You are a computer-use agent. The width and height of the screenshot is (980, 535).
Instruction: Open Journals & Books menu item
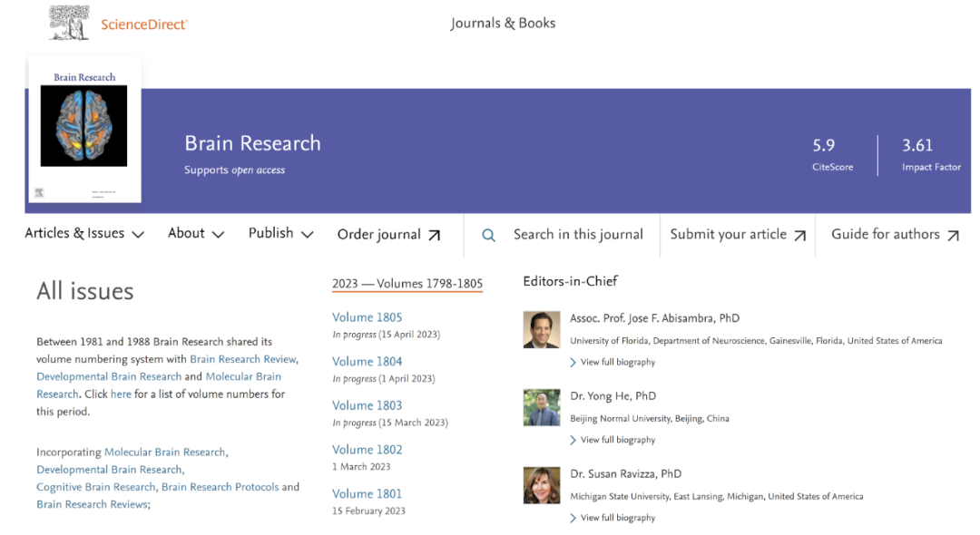(503, 24)
